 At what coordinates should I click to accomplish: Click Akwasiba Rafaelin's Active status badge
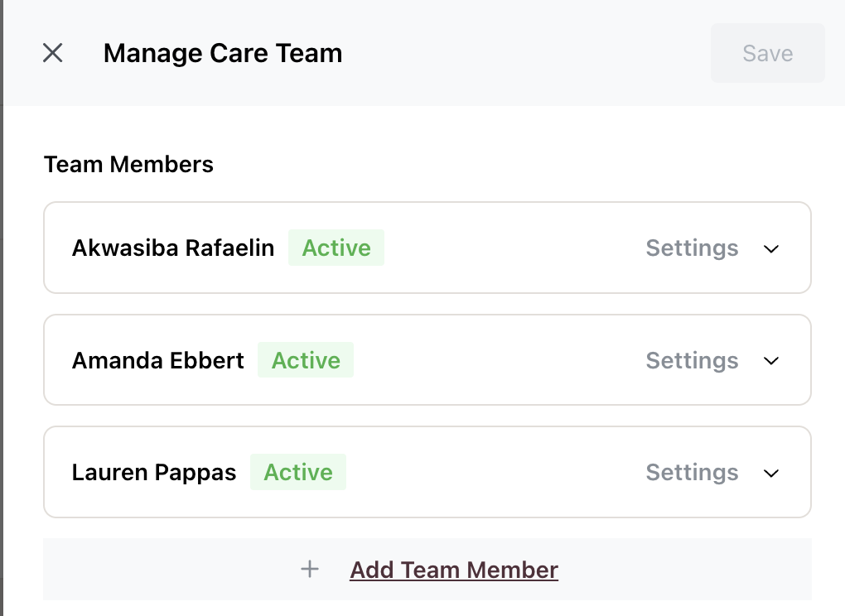[x=336, y=248]
